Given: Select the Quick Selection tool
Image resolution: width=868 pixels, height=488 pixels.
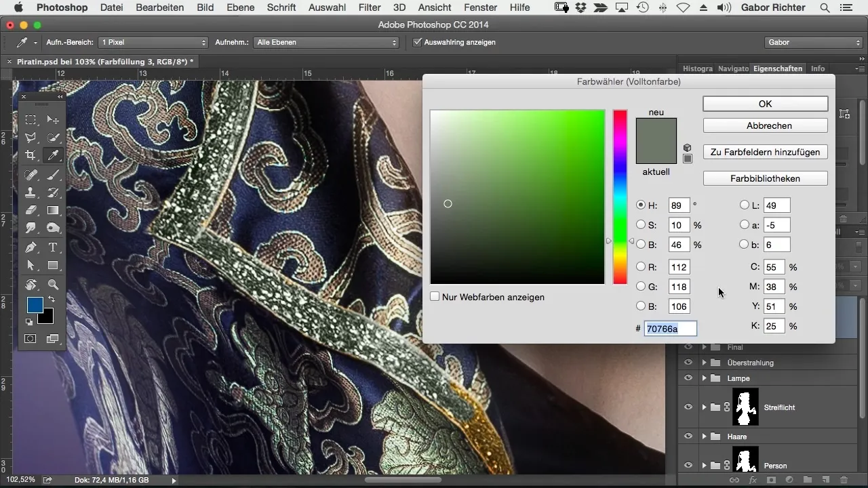Looking at the screenshot, I should 53,138.
